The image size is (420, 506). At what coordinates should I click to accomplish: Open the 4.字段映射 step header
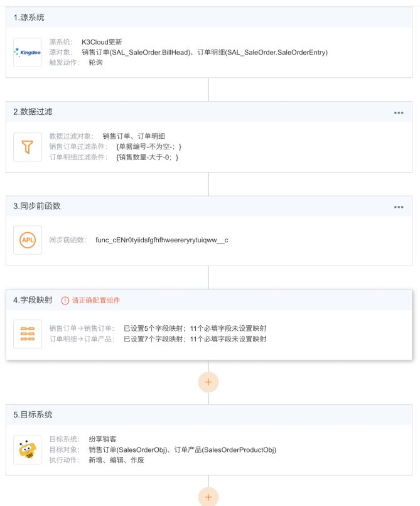[x=33, y=300]
